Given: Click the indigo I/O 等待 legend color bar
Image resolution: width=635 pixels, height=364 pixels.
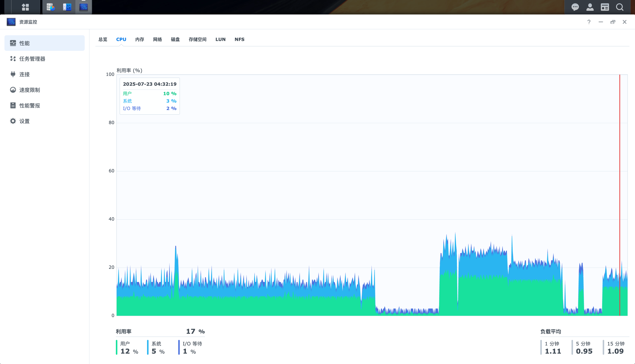Looking at the screenshot, I should (179, 347).
